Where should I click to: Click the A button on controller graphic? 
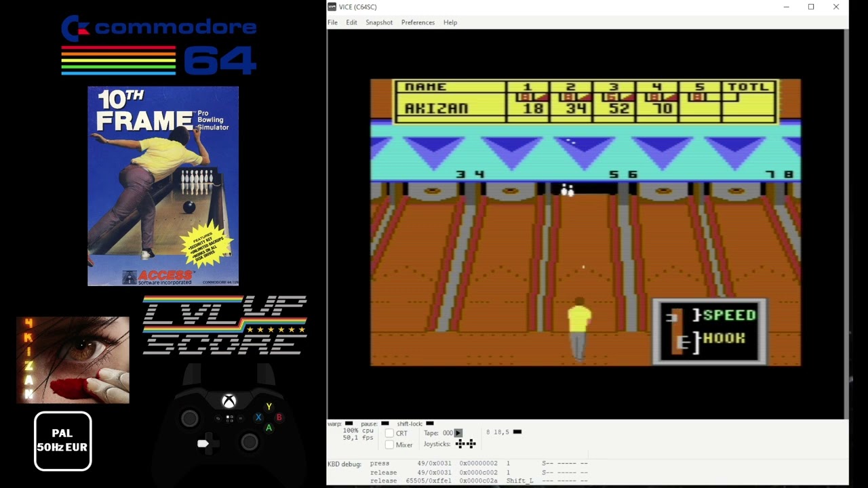[269, 428]
